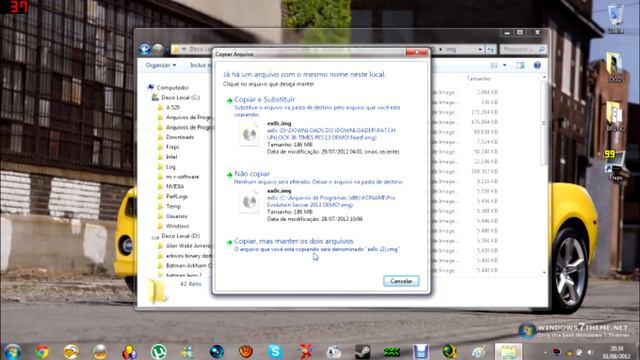
Task: Click the taskbar clock and date
Action: point(616,352)
